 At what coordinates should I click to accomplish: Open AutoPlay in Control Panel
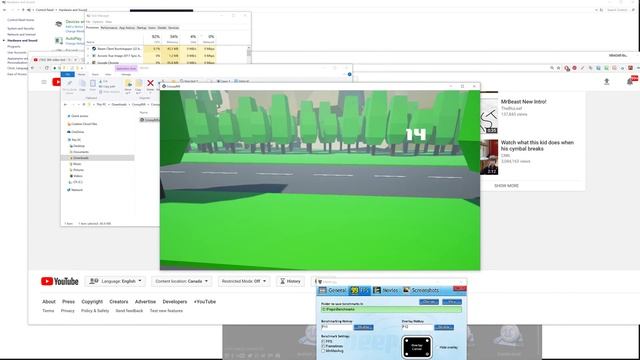click(74, 38)
